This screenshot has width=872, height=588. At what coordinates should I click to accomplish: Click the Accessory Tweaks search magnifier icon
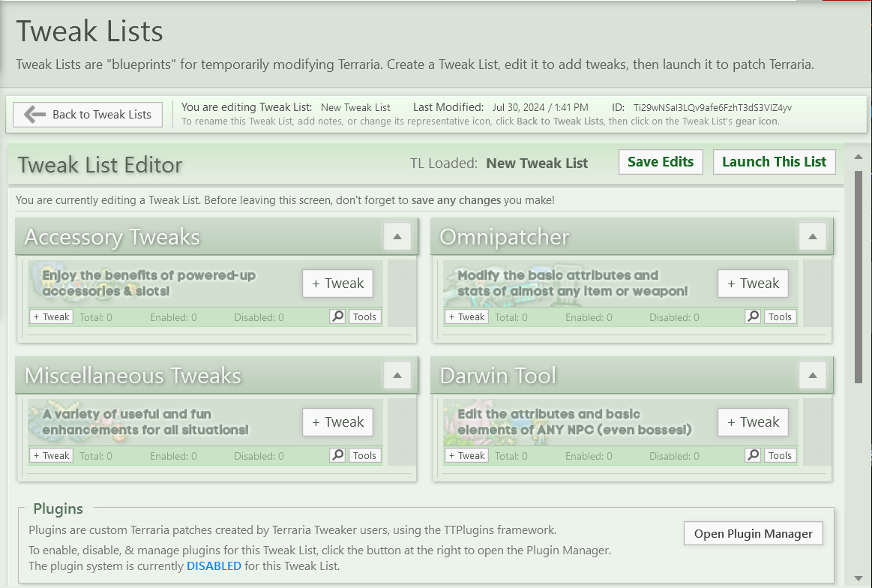(337, 316)
